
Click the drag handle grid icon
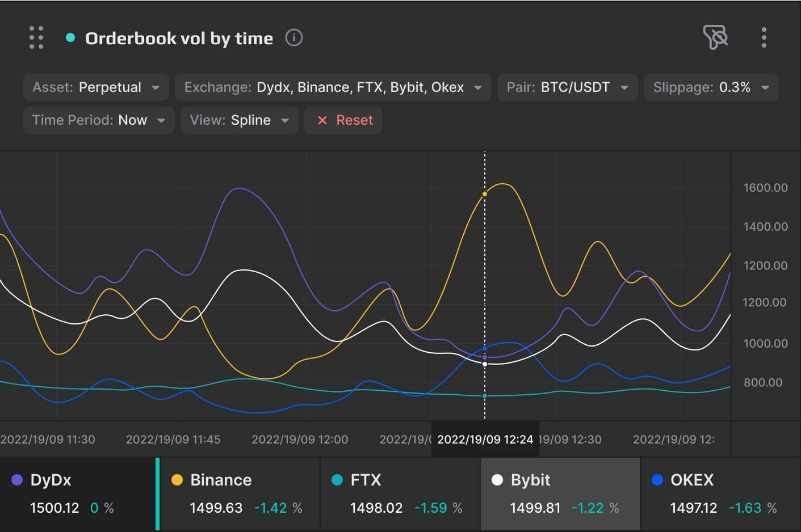[x=36, y=37]
